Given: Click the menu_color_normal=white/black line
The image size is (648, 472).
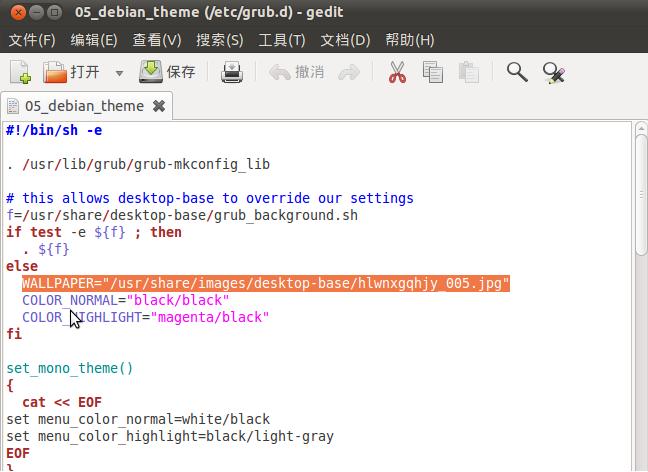Looking at the screenshot, I should pos(138,420).
